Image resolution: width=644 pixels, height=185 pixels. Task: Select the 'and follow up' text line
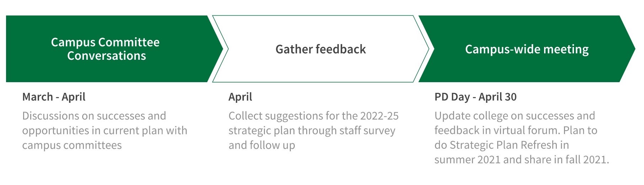262,145
